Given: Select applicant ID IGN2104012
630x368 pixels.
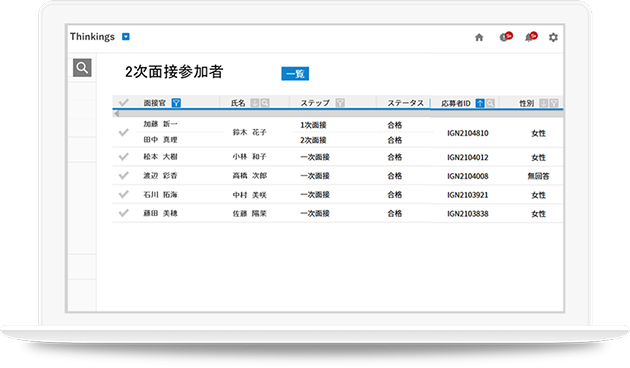Looking at the screenshot, I should [x=468, y=157].
